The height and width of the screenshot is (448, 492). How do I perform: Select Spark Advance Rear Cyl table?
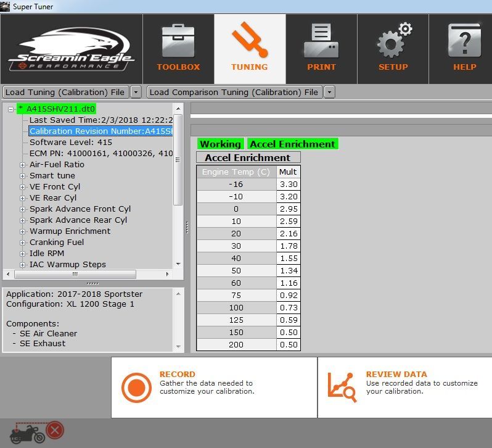tap(78, 220)
